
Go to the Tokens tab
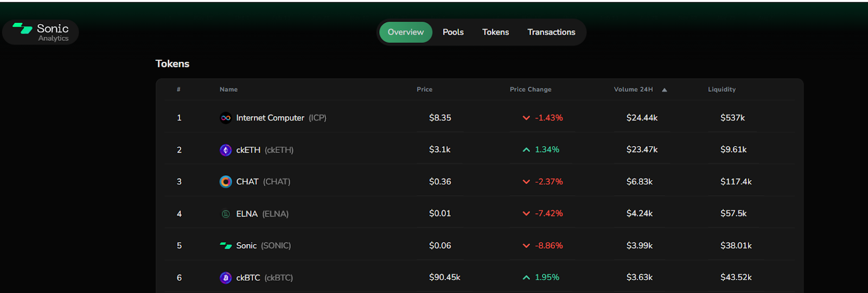click(495, 32)
